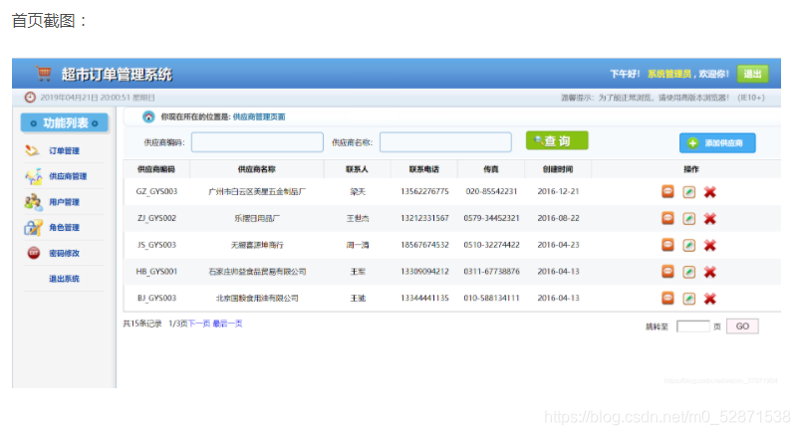Image resolution: width=800 pixels, height=435 pixels.
Task: Go to next page via 下一页 link
Action: pos(199,324)
